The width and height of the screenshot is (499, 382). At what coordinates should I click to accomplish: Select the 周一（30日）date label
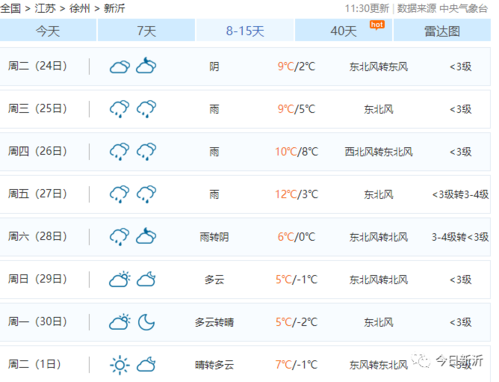point(37,322)
